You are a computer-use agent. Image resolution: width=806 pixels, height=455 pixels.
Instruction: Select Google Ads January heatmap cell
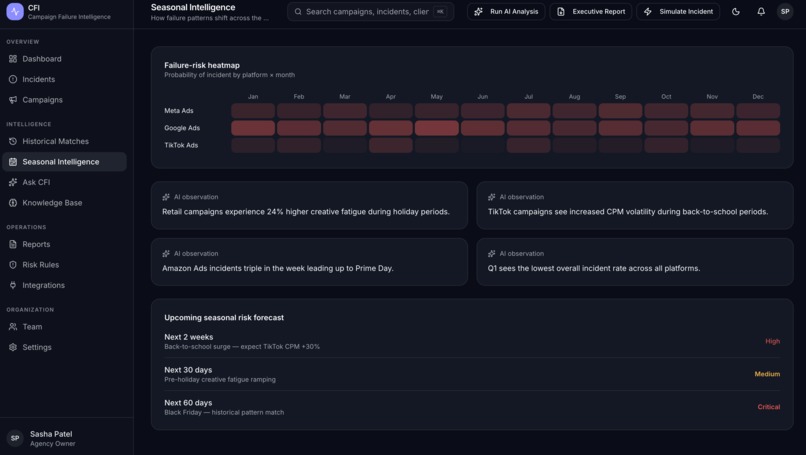253,128
